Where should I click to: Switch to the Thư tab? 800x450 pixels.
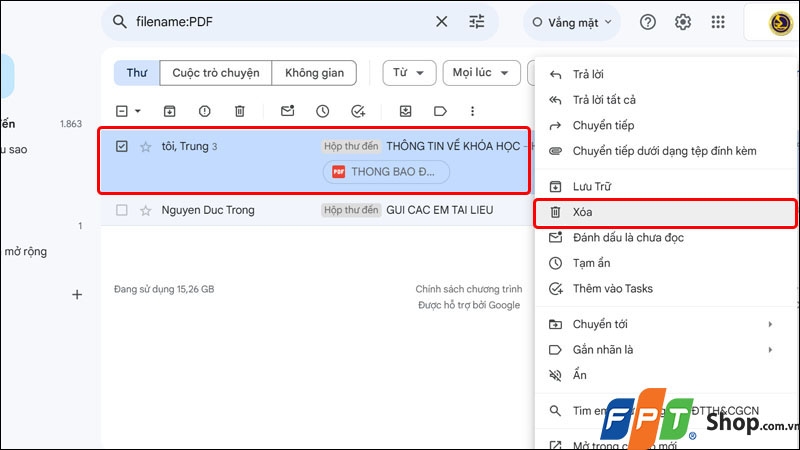click(137, 73)
